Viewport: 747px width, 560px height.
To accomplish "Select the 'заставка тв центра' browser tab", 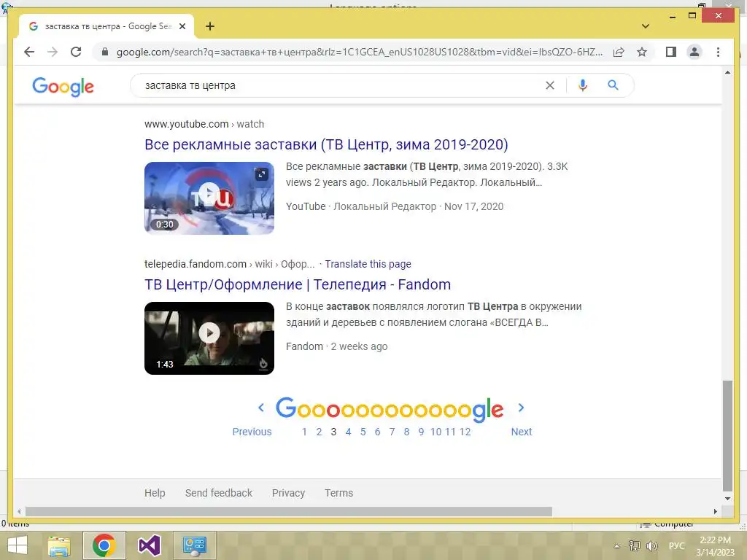I will click(x=107, y=26).
